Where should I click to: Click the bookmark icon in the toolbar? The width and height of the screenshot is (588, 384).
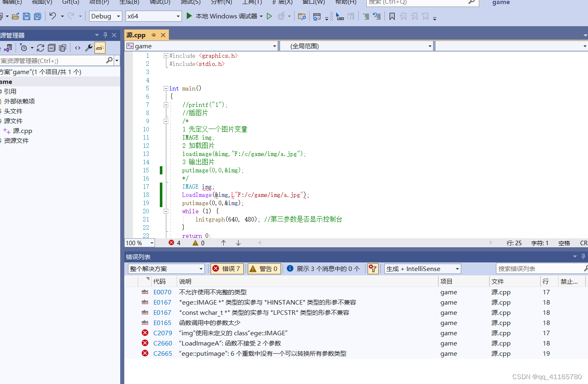pos(392,16)
